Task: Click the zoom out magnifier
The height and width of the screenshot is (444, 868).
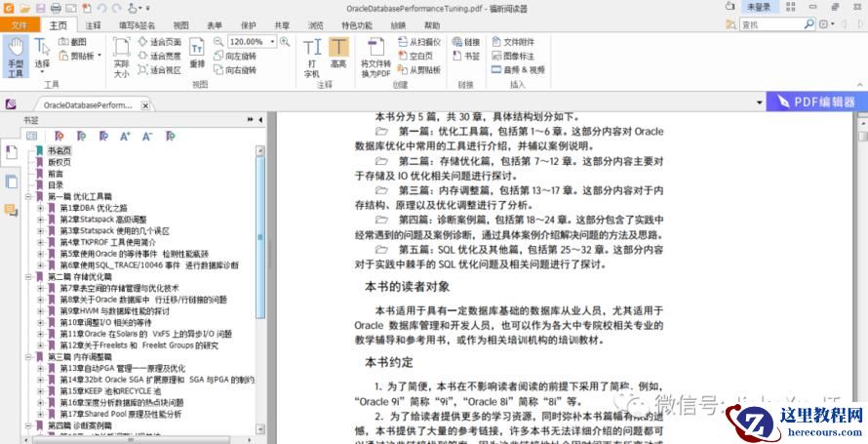Action: click(x=218, y=42)
